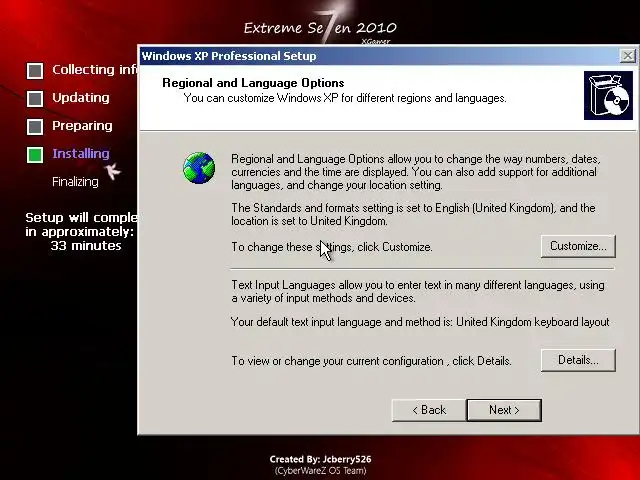Click the Extreme Se7en 2010 logo text
Viewport: 640px width, 480px height.
(320, 28)
